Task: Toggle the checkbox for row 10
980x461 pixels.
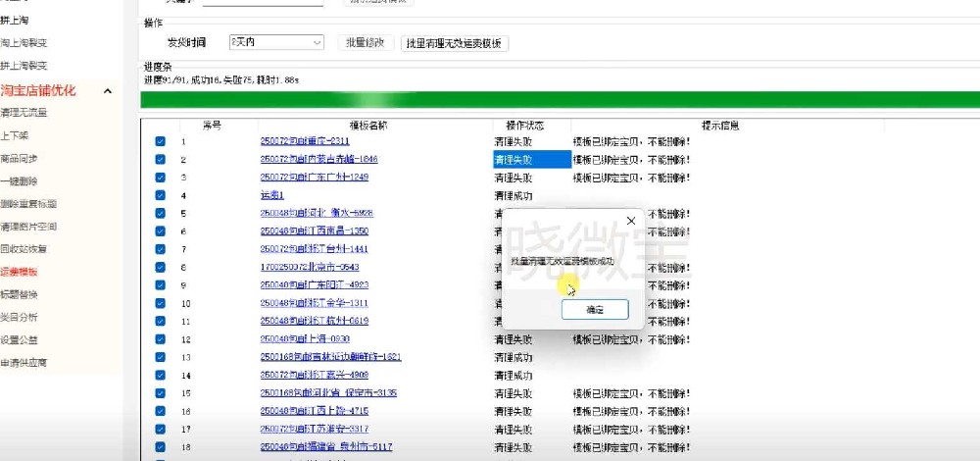Action: click(x=160, y=303)
